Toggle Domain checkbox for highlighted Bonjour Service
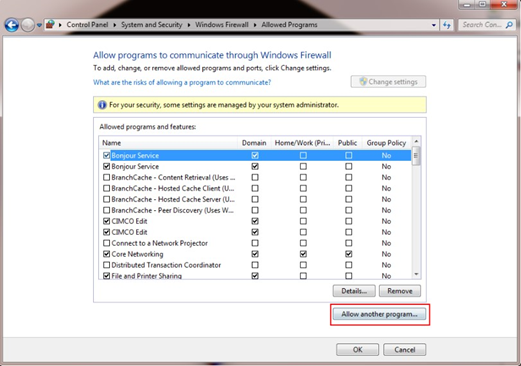Image resolution: width=521 pixels, height=366 pixels. pos(255,155)
